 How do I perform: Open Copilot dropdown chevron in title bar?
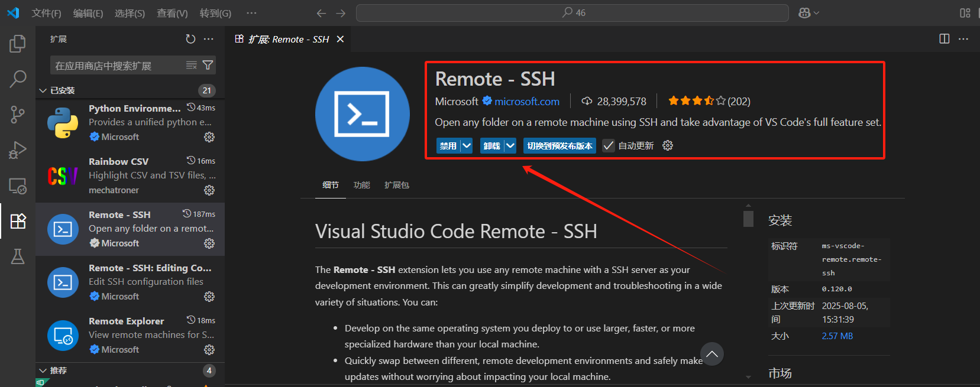pos(817,13)
